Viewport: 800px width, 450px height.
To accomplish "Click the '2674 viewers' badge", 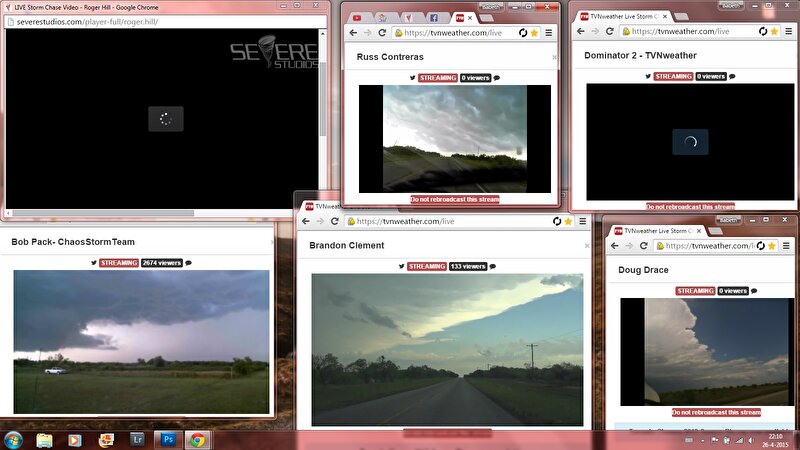I will pyautogui.click(x=162, y=263).
